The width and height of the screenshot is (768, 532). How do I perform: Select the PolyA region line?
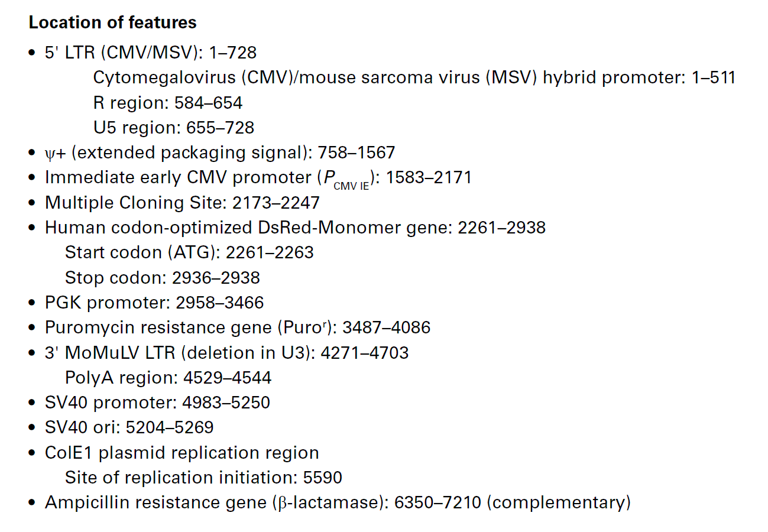[168, 378]
